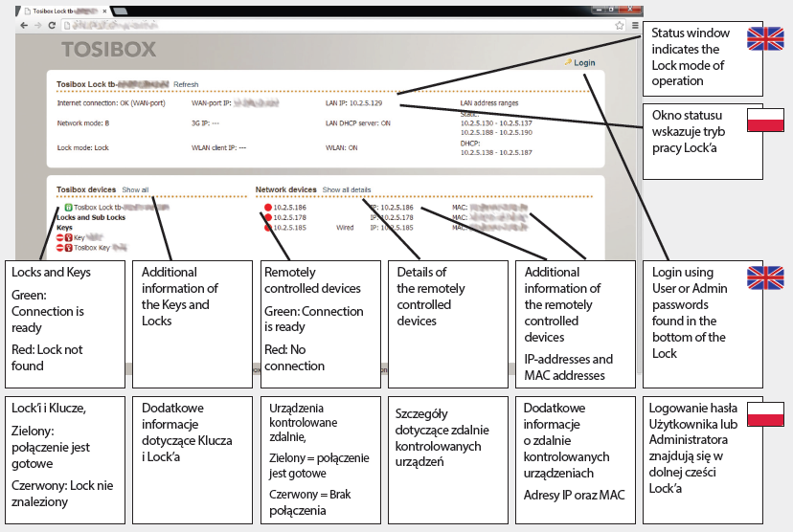793x532 pixels.
Task: Click the Wired label for 10.2.5.185
Action: click(345, 228)
